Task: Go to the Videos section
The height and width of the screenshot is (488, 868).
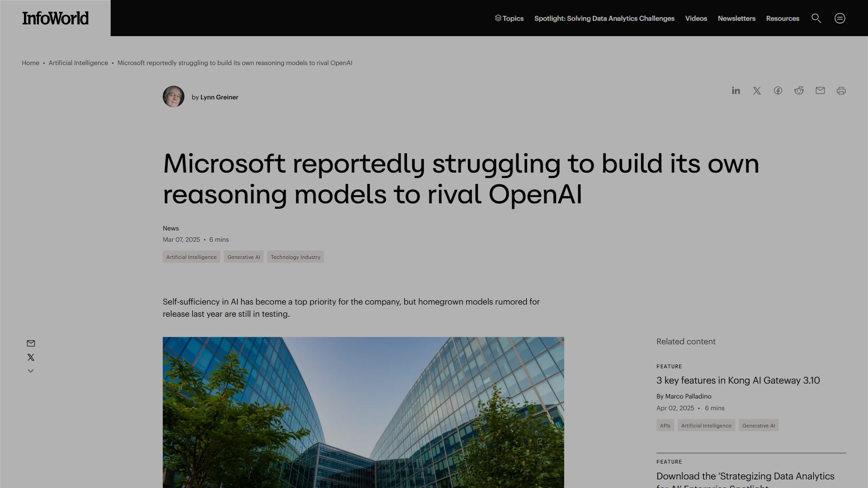Action: click(x=696, y=18)
